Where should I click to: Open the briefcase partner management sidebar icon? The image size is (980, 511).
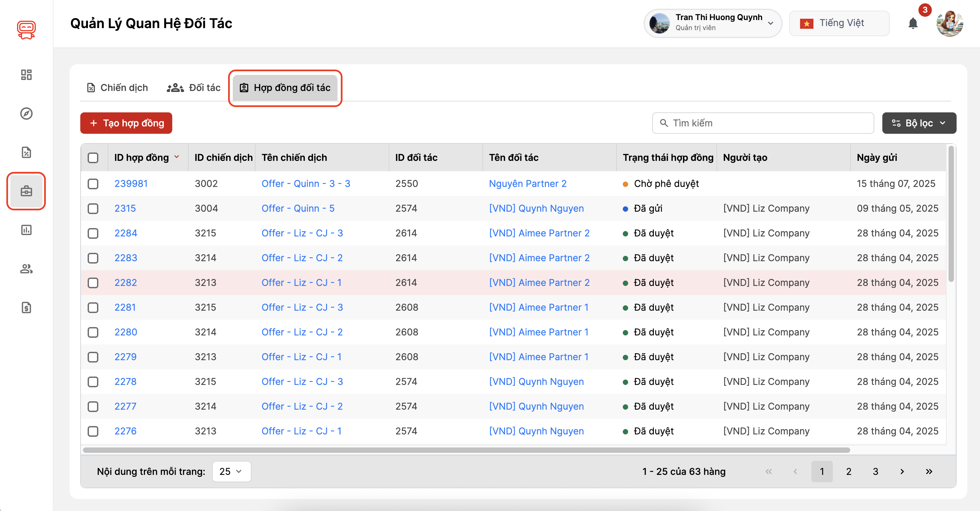26,191
